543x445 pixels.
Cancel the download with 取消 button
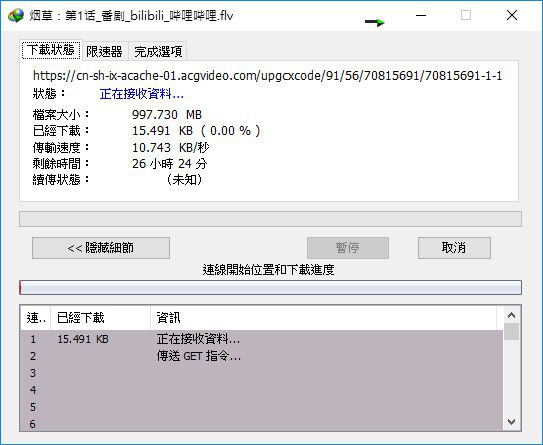pyautogui.click(x=454, y=248)
